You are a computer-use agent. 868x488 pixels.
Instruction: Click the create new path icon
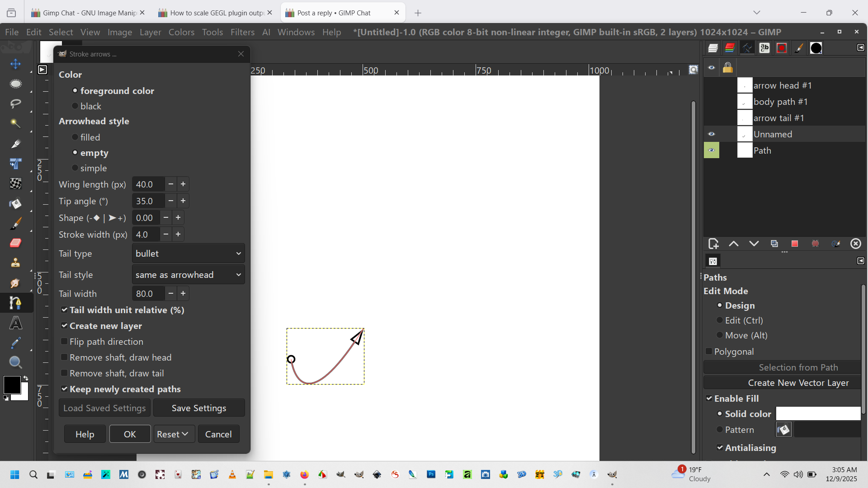(x=713, y=244)
